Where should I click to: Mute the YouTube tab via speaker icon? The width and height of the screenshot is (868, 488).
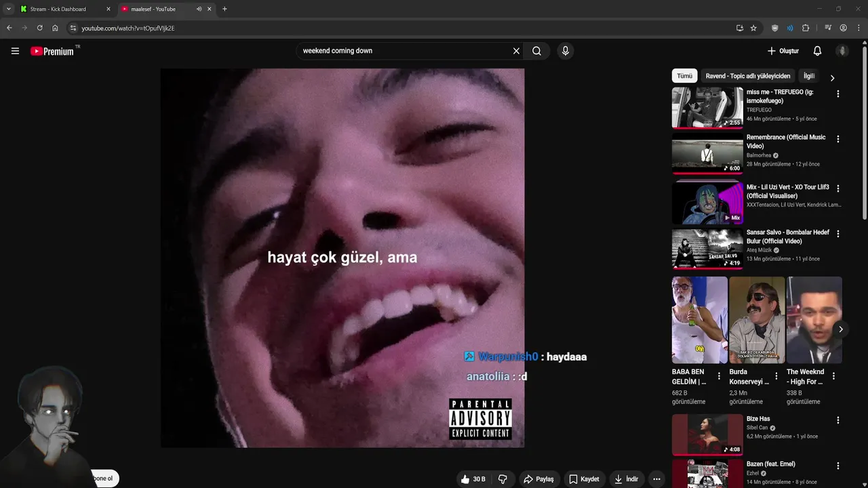[199, 9]
